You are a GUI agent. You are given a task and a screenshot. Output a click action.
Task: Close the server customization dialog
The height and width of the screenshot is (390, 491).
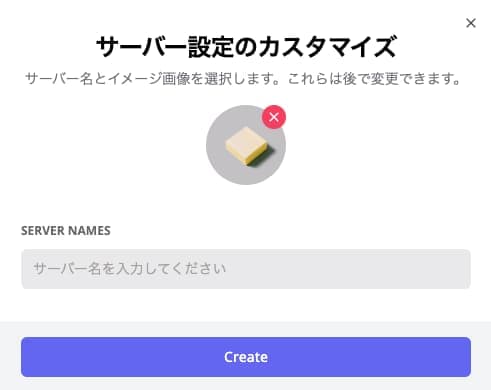pos(471,23)
